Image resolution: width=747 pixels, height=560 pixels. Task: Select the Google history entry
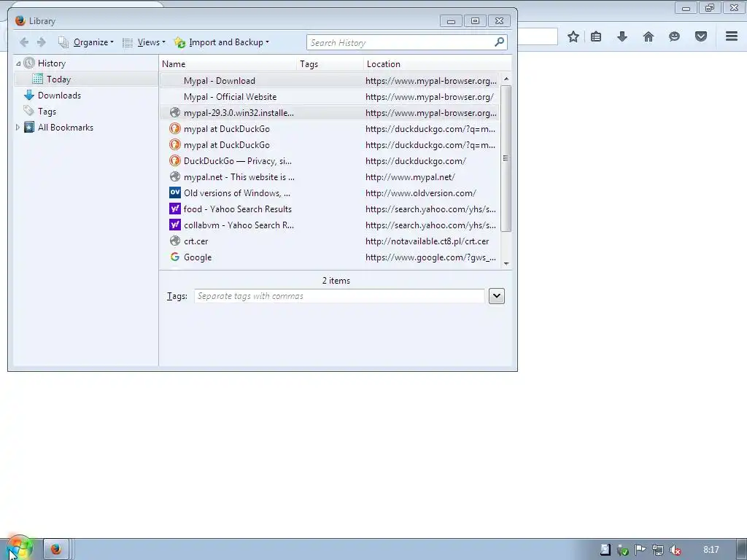tap(329, 257)
